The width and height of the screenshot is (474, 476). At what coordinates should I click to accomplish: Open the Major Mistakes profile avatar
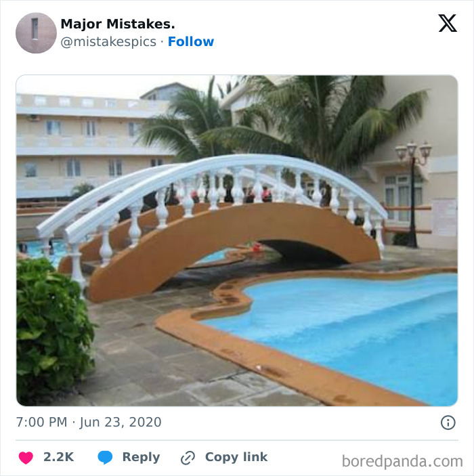point(36,33)
